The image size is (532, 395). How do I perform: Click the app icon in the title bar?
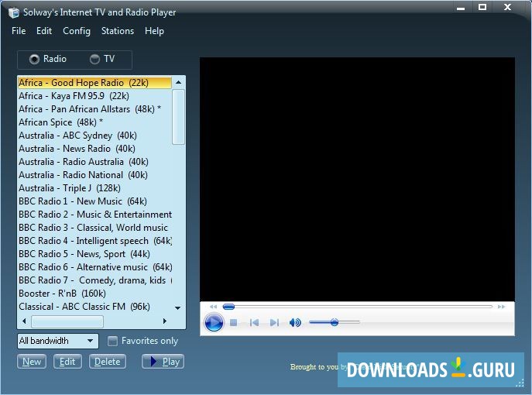(13, 12)
